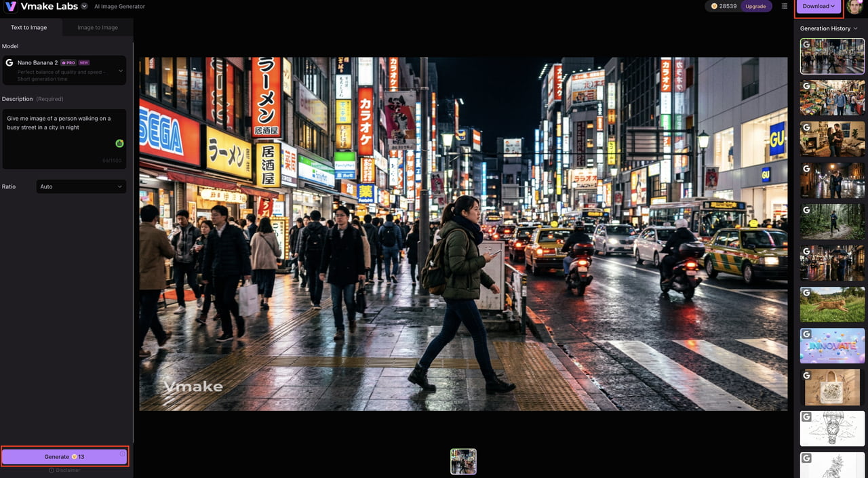Screen dimensions: 868x478
Task: Click the Upgrade button
Action: (x=755, y=6)
